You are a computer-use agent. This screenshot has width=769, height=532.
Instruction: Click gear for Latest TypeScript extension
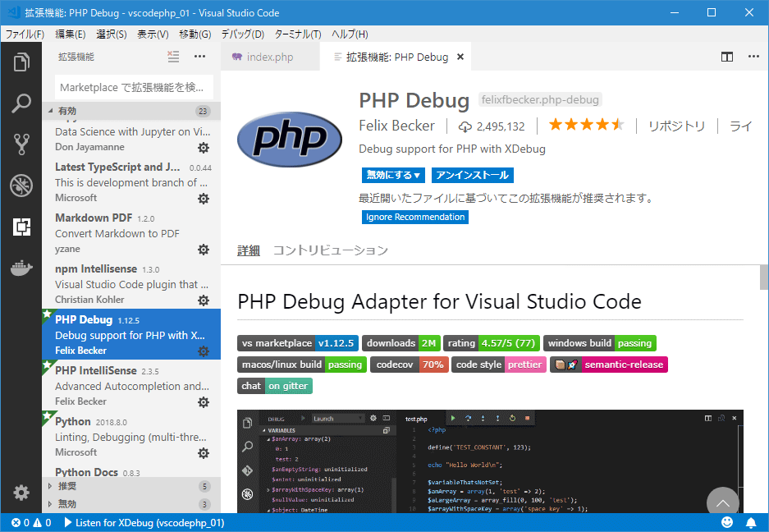pyautogui.click(x=203, y=199)
